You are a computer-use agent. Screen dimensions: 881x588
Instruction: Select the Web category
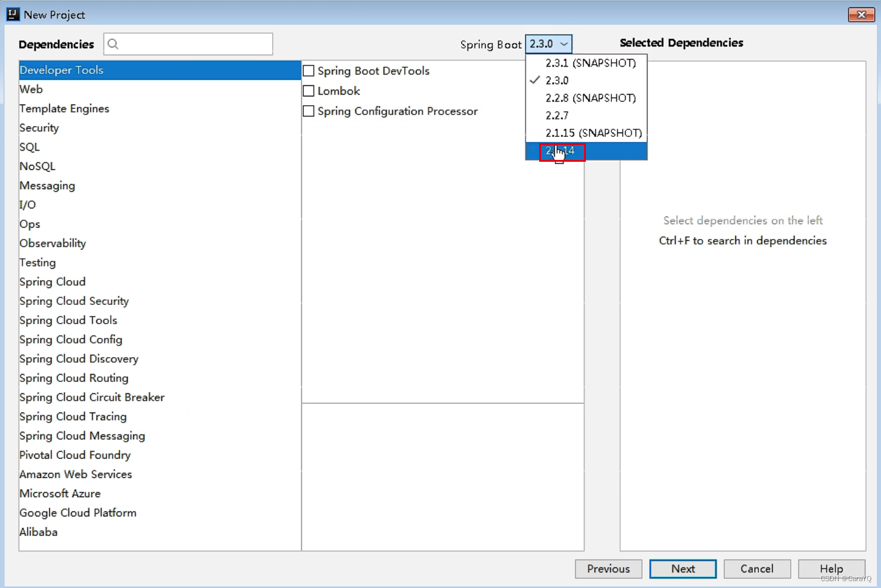tap(160, 90)
